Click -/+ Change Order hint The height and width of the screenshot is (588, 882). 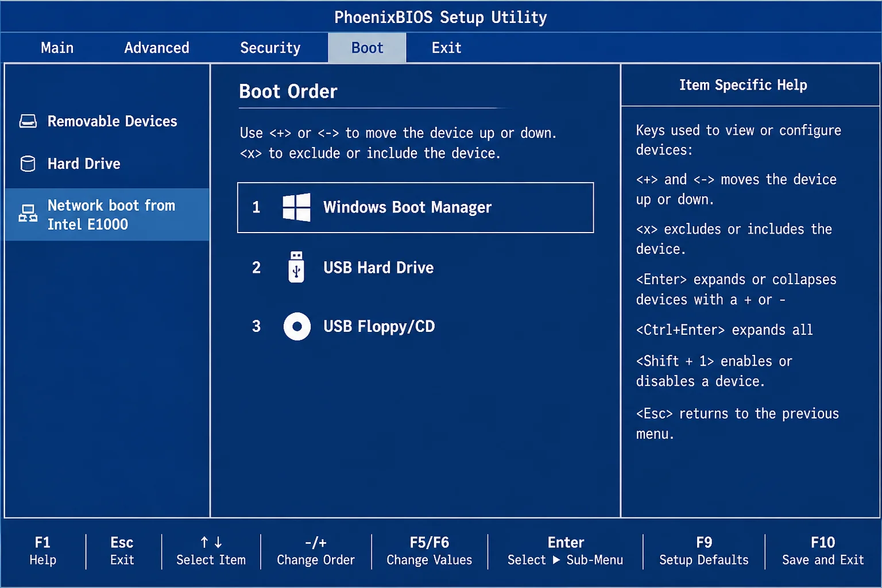(316, 551)
